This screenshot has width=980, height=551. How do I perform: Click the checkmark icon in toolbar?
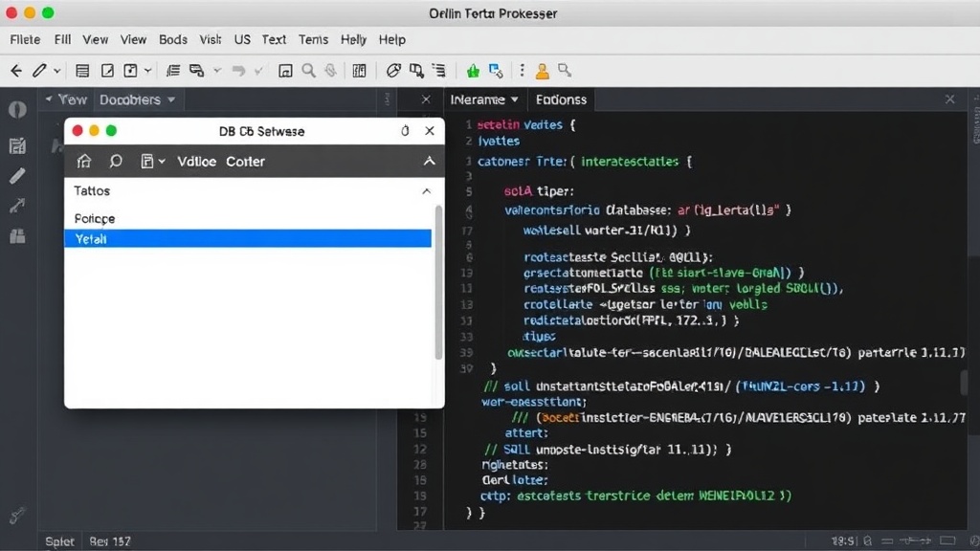pos(258,71)
